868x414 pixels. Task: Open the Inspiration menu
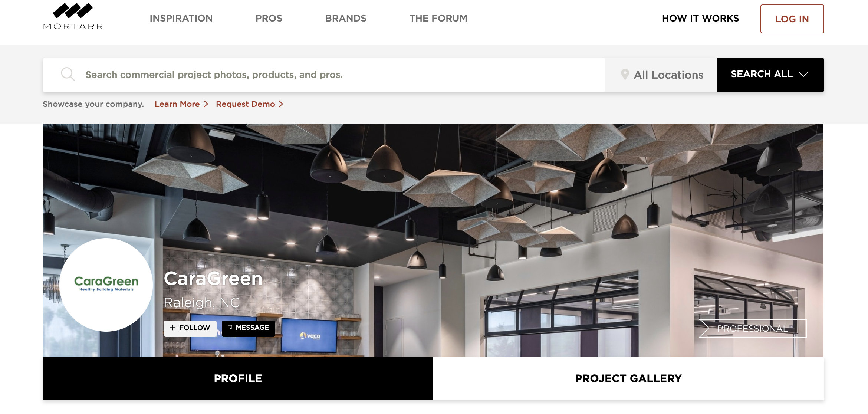click(181, 18)
